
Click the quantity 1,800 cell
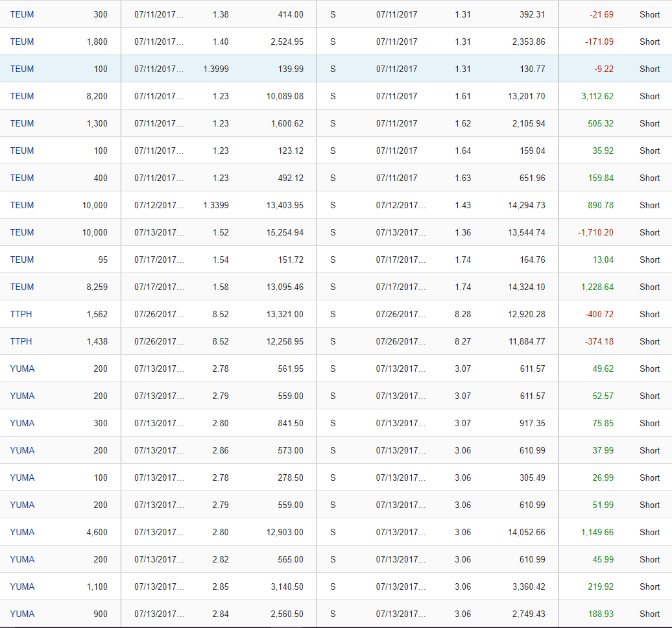[x=97, y=42]
